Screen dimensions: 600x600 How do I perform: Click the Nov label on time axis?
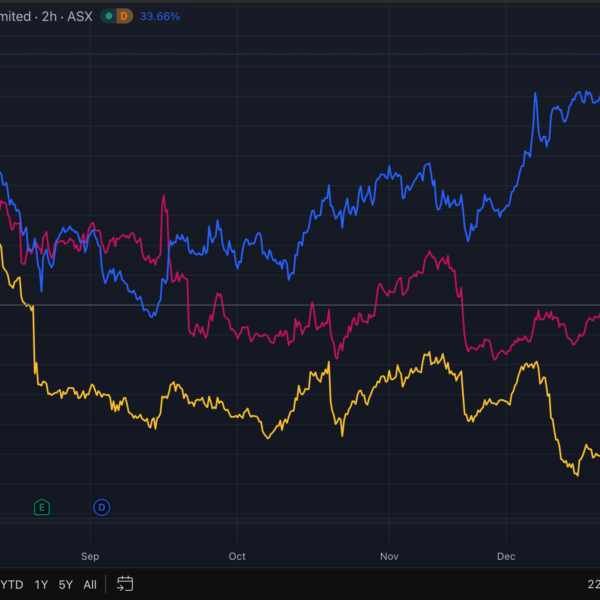(390, 556)
